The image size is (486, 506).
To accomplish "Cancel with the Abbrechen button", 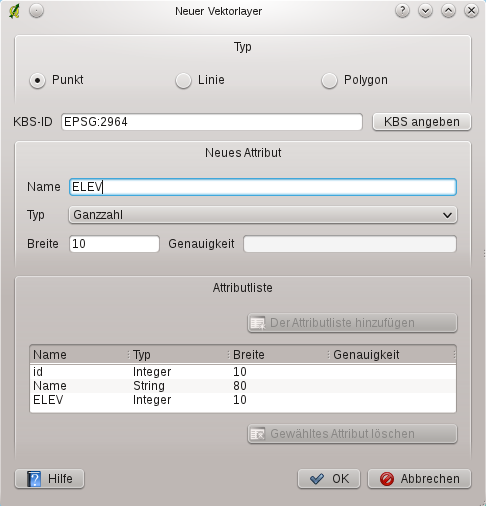I will pos(419,479).
